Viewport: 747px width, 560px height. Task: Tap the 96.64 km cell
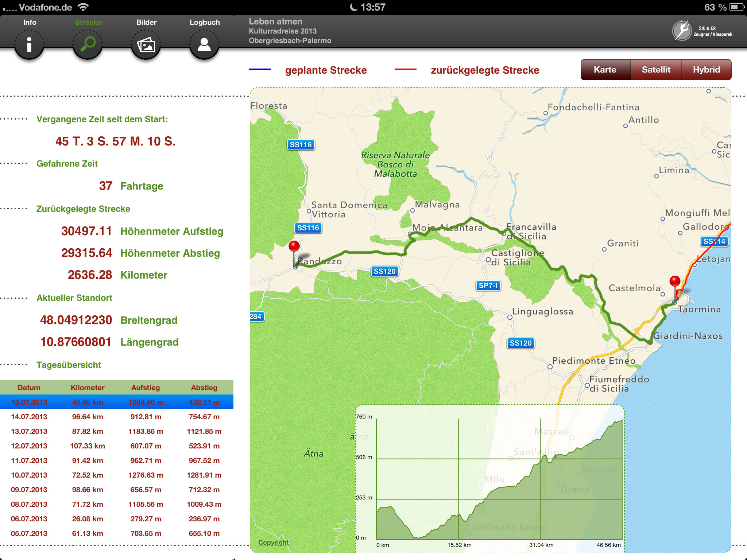click(88, 417)
